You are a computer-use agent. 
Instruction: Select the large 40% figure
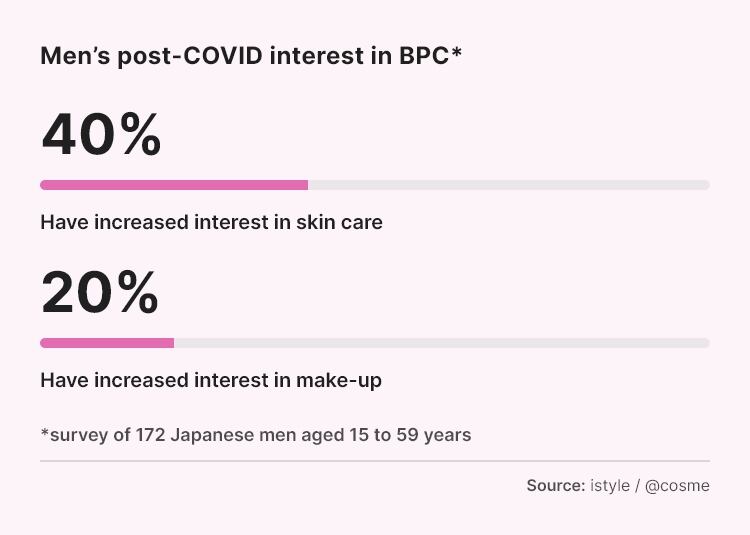point(100,135)
